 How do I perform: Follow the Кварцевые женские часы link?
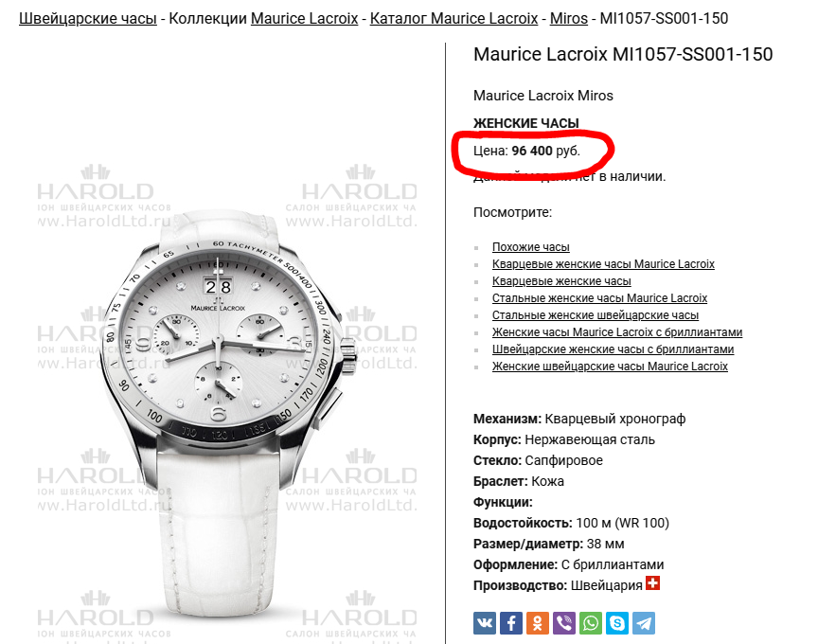click(561, 281)
